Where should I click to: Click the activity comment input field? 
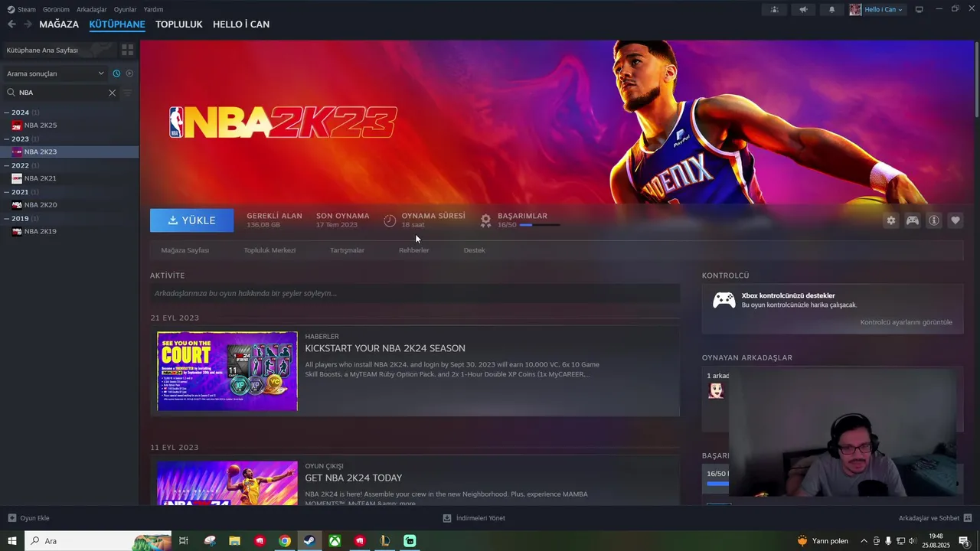tap(415, 293)
